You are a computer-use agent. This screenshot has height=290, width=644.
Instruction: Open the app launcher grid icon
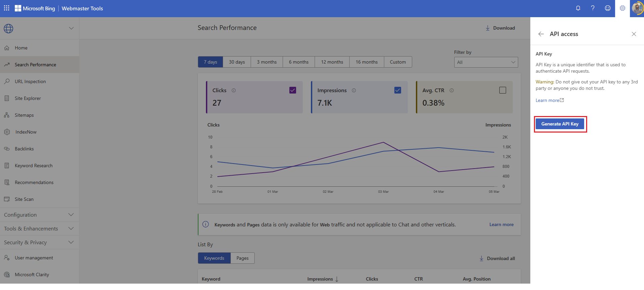[7, 8]
